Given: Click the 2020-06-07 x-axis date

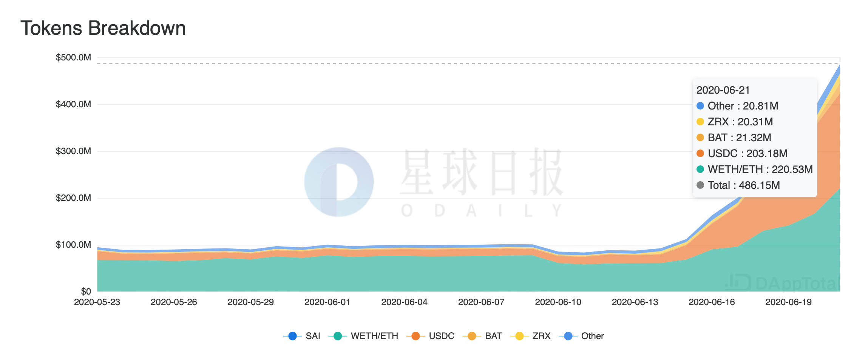Looking at the screenshot, I should click(x=481, y=302).
